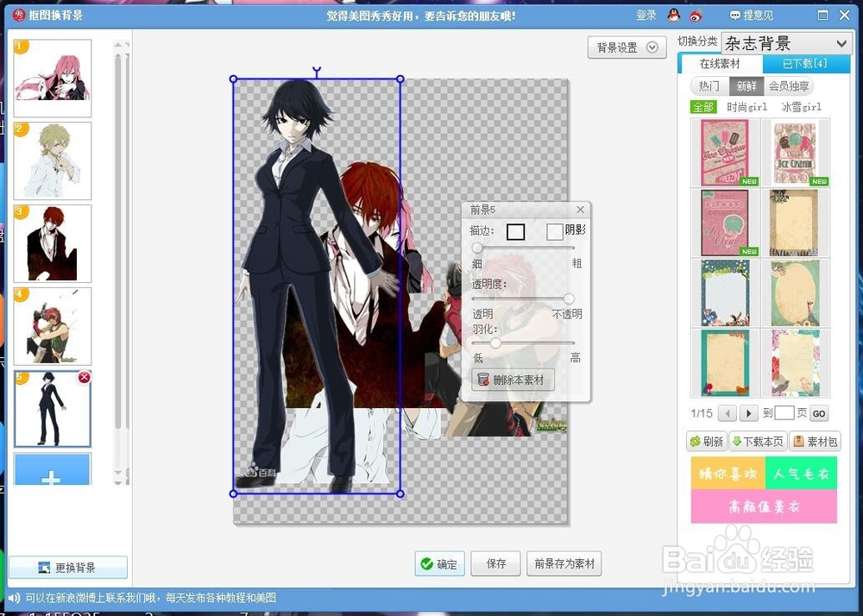Image resolution: width=863 pixels, height=616 pixels.
Task: Click the 人气毛衣 ad banner
Action: (x=801, y=474)
